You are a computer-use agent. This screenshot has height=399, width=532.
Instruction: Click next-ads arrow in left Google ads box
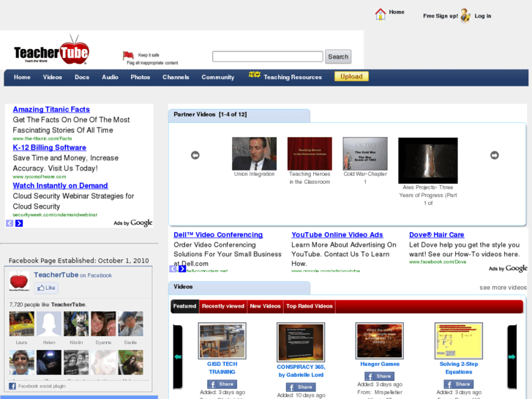[19, 223]
